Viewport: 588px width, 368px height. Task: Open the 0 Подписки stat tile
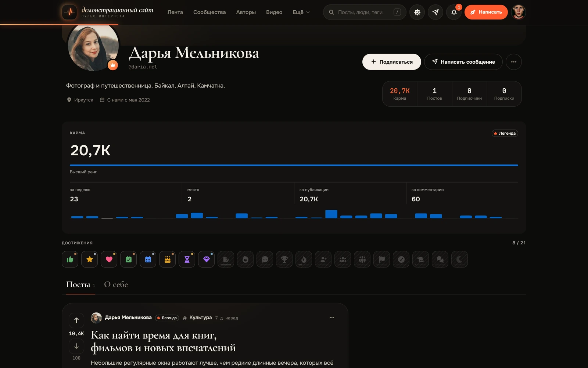click(x=504, y=94)
